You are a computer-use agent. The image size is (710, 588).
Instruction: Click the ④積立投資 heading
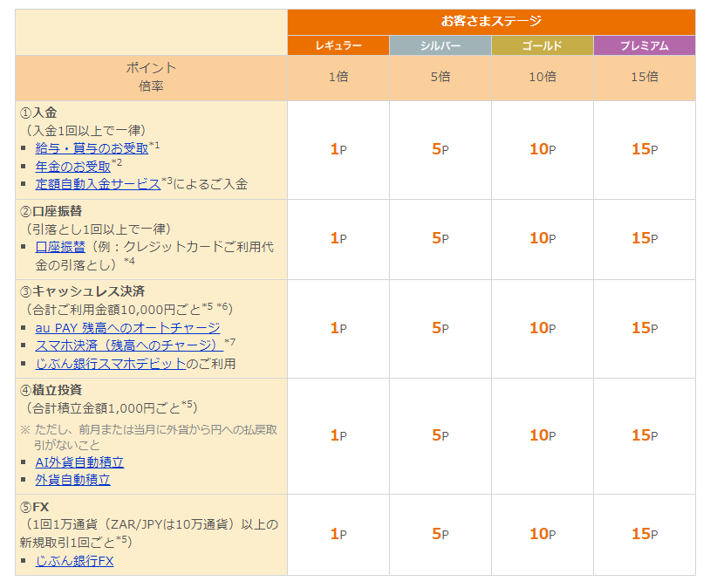point(51,390)
